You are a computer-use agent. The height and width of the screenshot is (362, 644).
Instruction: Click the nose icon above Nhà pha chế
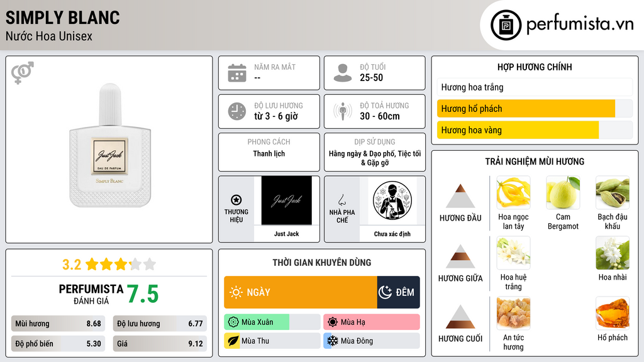click(x=341, y=200)
